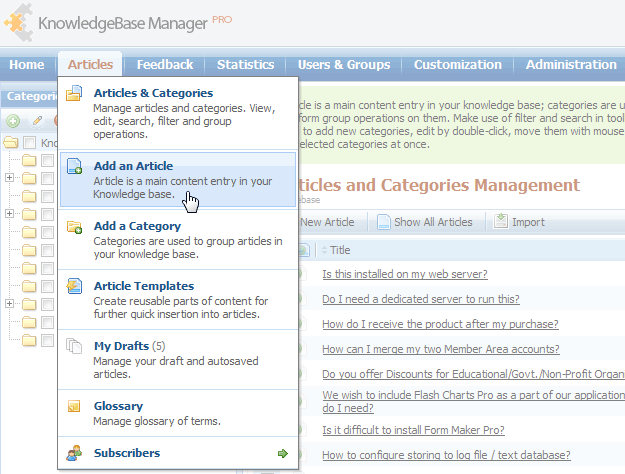
Task: Open Glossary menu entry
Action: click(x=178, y=413)
